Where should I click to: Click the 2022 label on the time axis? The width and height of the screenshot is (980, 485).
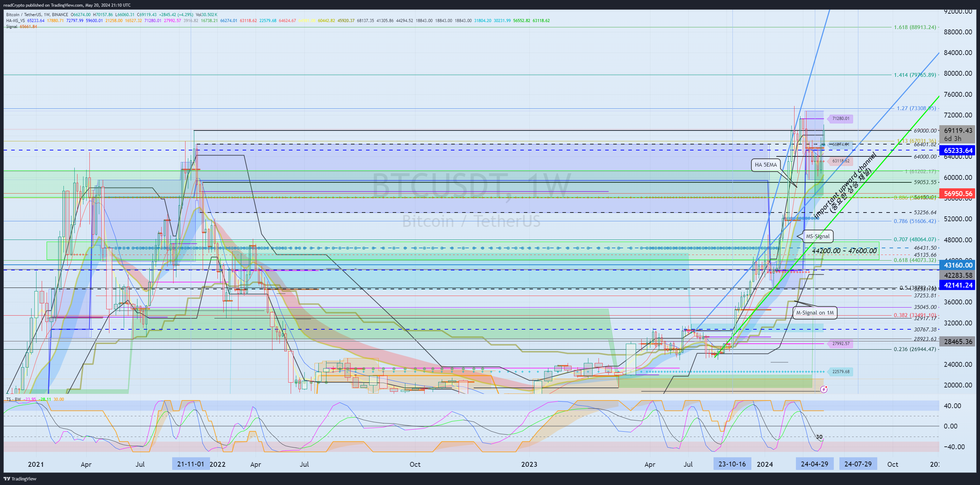coord(218,464)
